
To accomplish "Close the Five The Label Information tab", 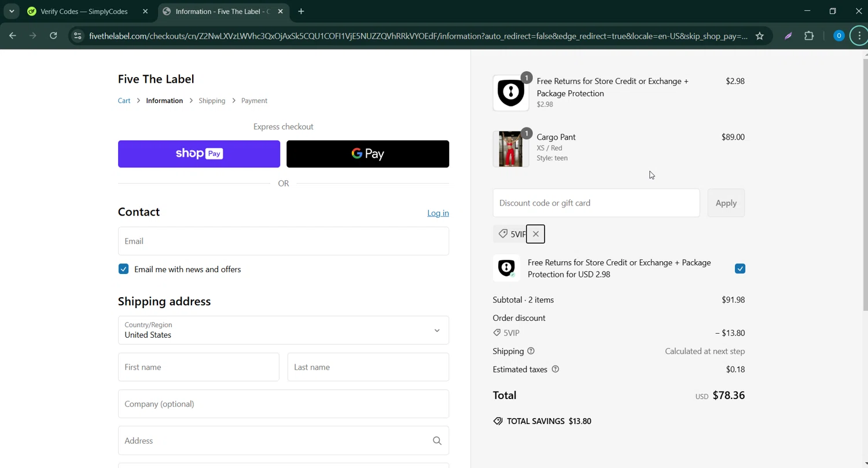I will tap(281, 11).
